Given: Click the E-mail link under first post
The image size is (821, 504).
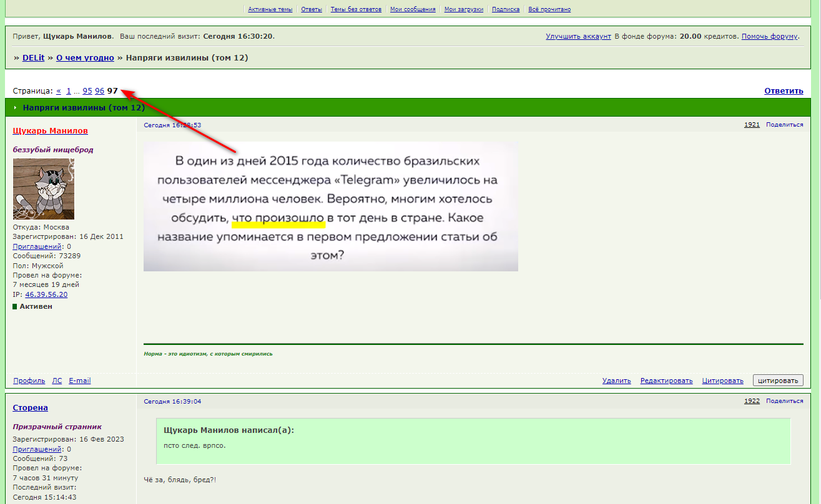Looking at the screenshot, I should pyautogui.click(x=80, y=380).
